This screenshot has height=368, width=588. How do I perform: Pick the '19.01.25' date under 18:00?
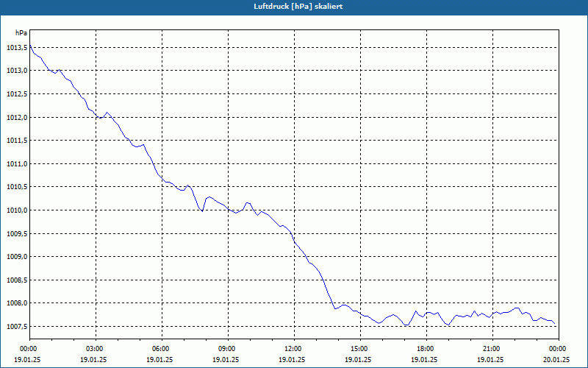coord(424,360)
